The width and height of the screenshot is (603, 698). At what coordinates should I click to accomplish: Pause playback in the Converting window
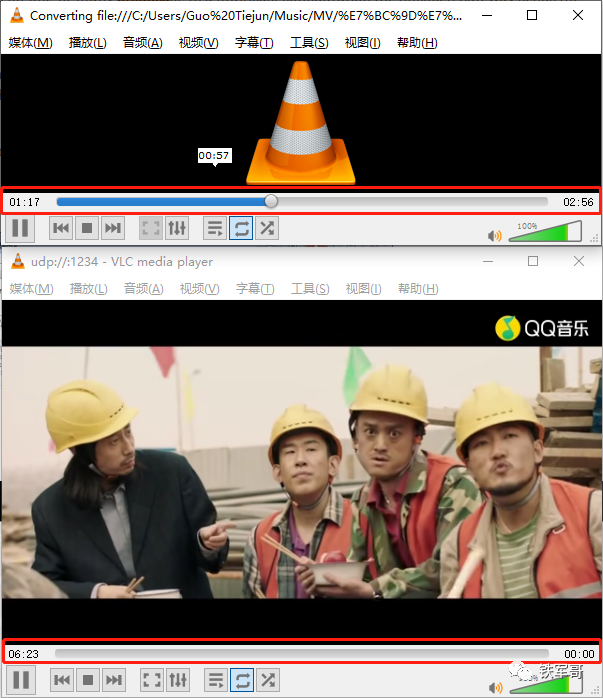[20, 228]
